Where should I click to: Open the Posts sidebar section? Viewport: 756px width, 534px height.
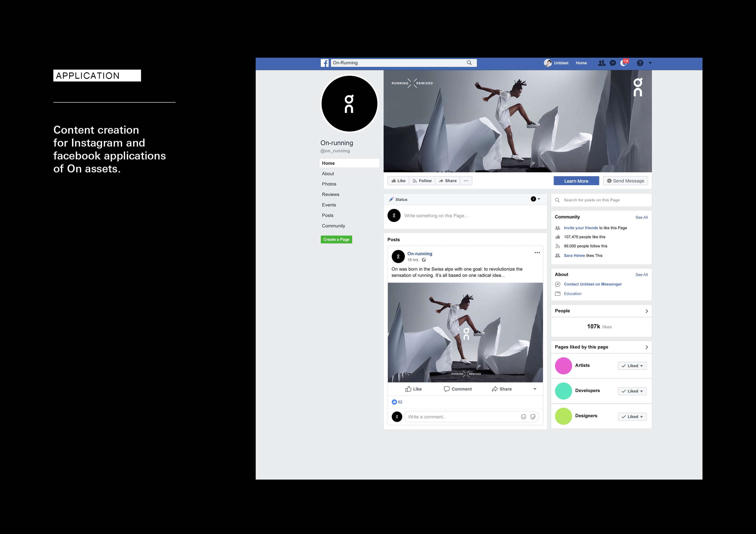(328, 216)
